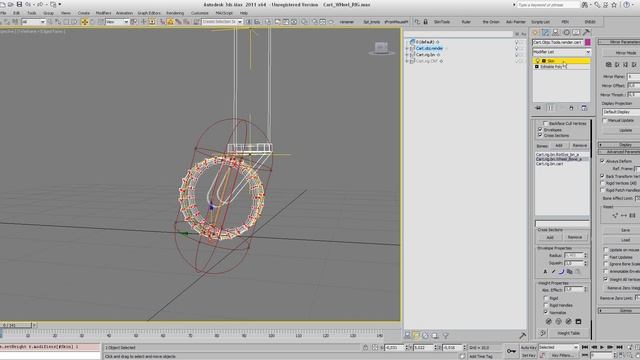Enable Backface Cull Vertices checkbox
Image resolution: width=640 pixels, height=360 pixels.
click(545, 123)
